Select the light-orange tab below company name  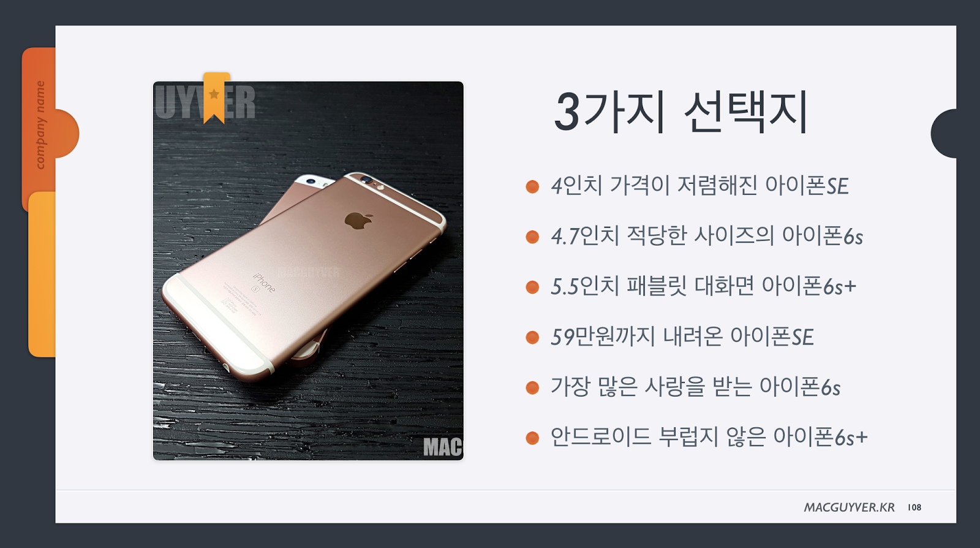42,274
